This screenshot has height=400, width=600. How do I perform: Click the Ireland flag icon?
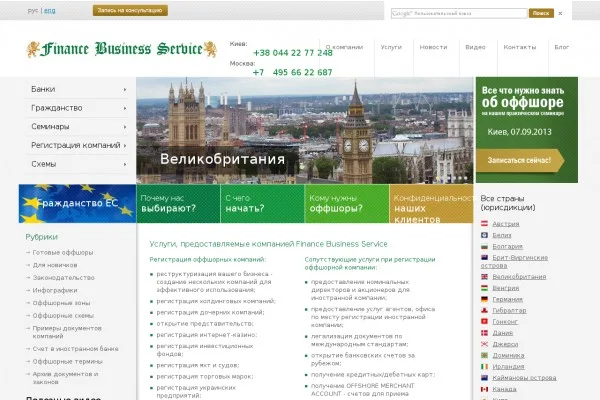click(484, 366)
